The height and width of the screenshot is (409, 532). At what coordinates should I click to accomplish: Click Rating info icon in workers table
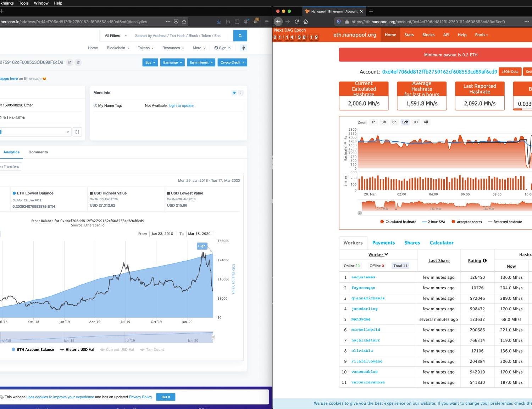click(485, 261)
